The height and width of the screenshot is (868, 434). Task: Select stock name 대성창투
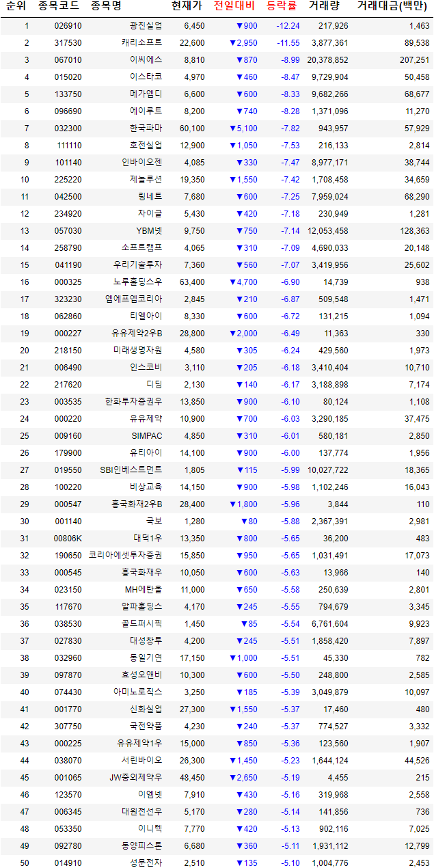146,641
